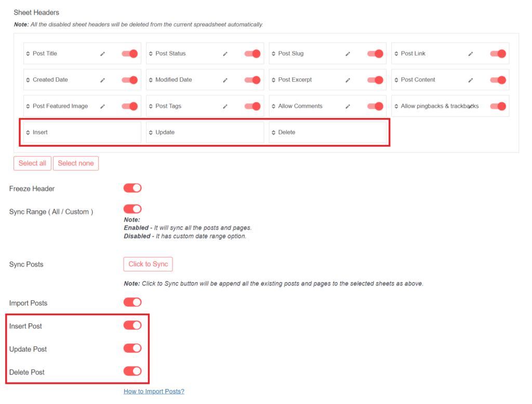
Task: Edit the Post Slug header label
Action: tap(348, 53)
